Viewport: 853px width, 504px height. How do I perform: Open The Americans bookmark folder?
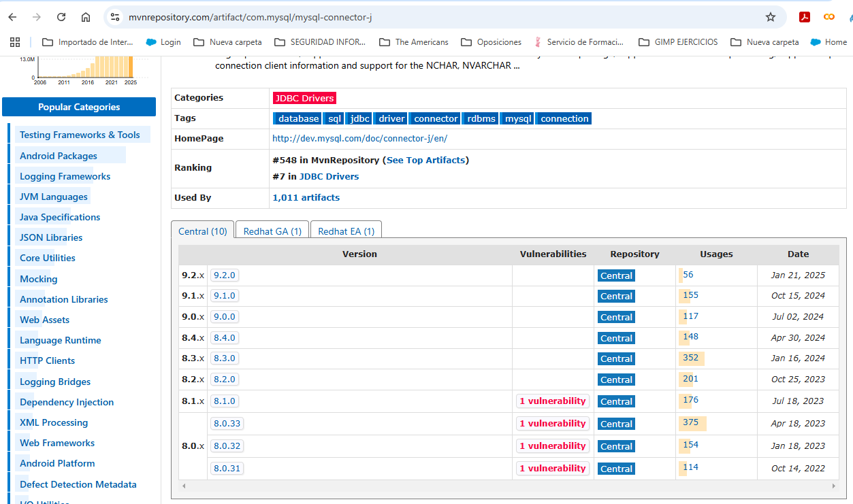point(414,42)
